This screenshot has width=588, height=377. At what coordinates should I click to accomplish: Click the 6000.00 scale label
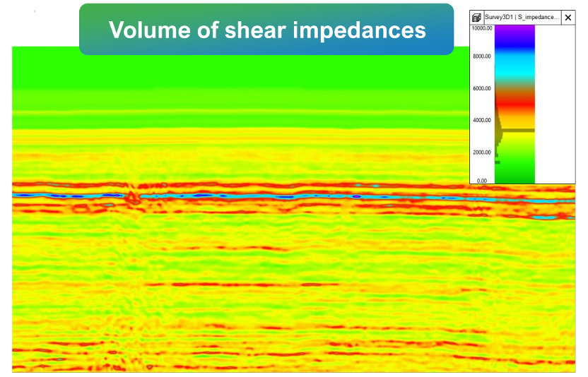click(482, 88)
